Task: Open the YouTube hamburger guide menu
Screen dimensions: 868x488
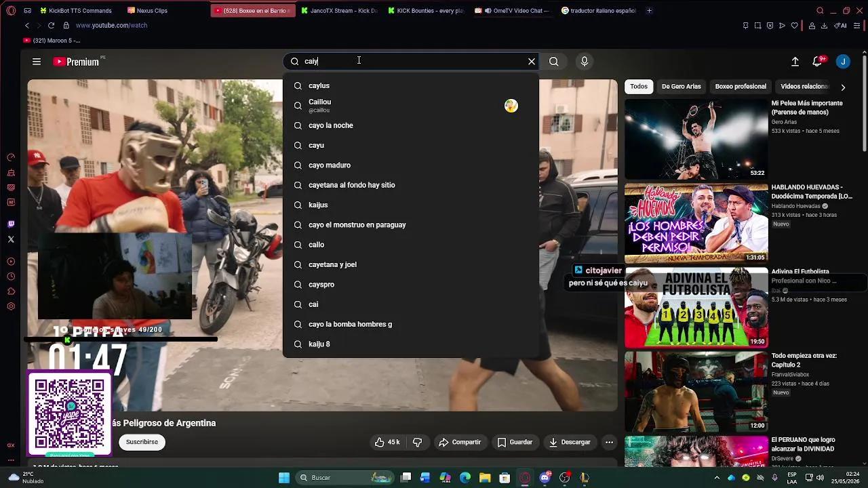Action: [37, 62]
